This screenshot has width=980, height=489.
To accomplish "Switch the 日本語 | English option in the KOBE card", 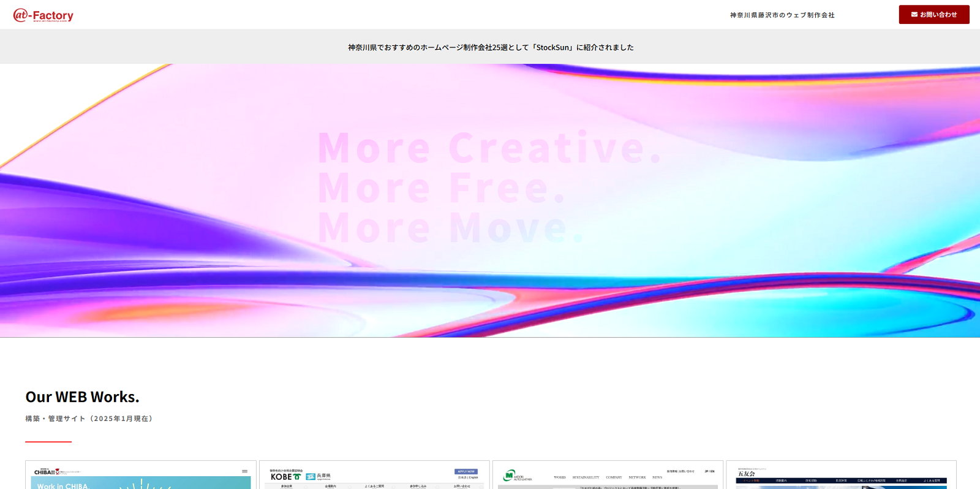I will (467, 477).
